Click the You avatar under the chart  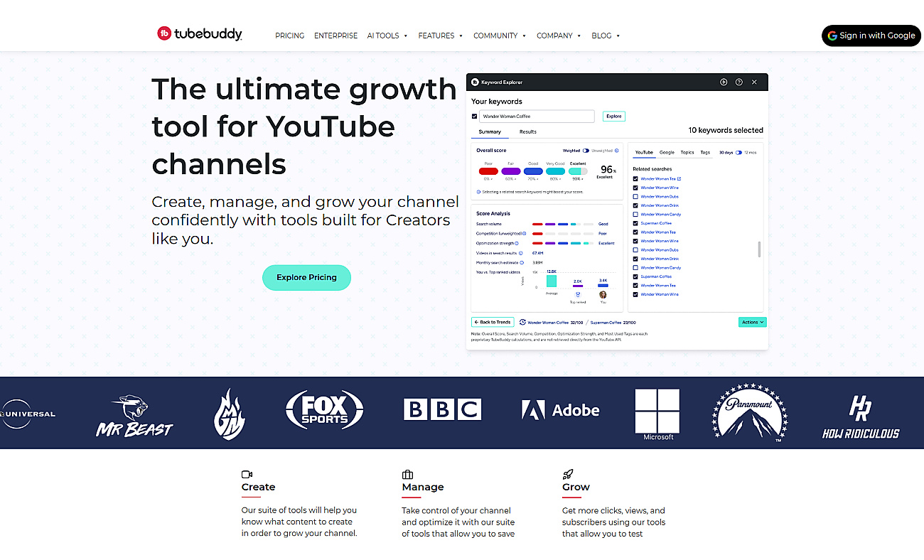603,294
